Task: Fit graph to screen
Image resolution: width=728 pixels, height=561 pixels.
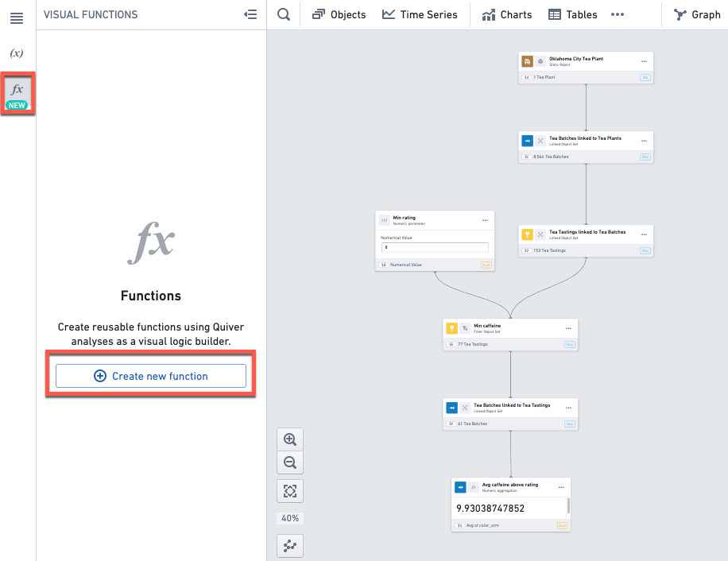Action: pyautogui.click(x=290, y=491)
